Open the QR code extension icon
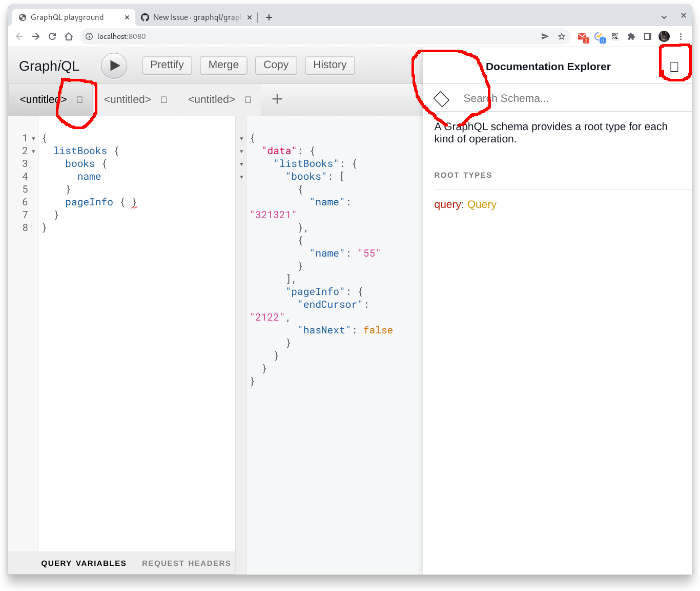The image size is (700, 591). point(615,36)
